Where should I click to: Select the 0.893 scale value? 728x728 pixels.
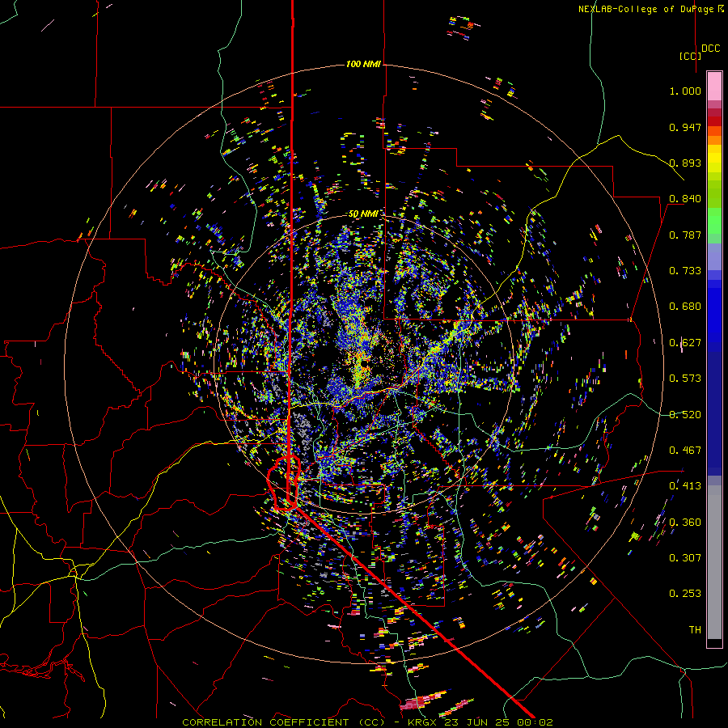pos(685,163)
